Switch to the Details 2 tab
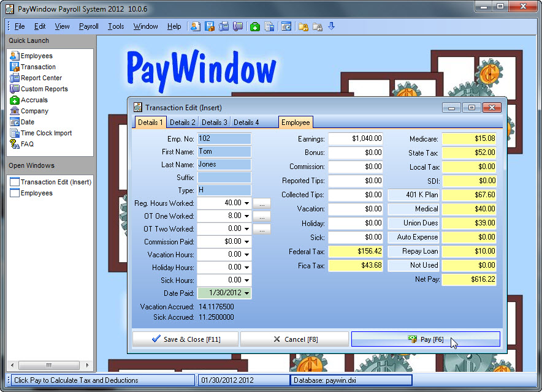542x392 pixels. 183,123
